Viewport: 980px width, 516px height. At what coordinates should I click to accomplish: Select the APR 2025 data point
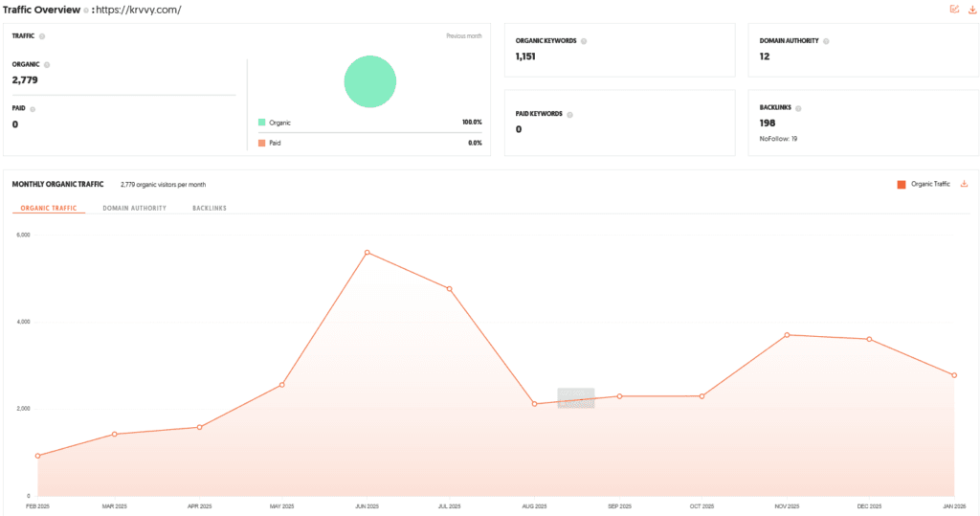[x=199, y=427]
